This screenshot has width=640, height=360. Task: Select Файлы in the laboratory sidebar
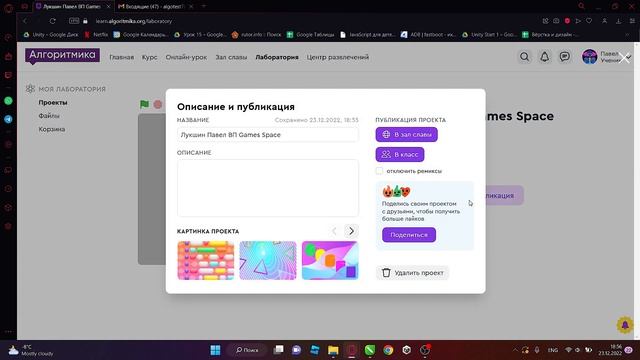49,116
